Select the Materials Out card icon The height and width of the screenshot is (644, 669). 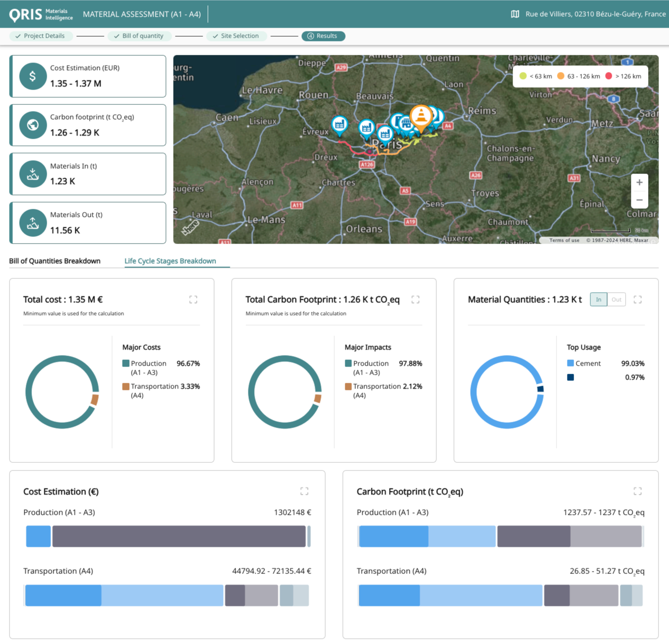pos(32,222)
